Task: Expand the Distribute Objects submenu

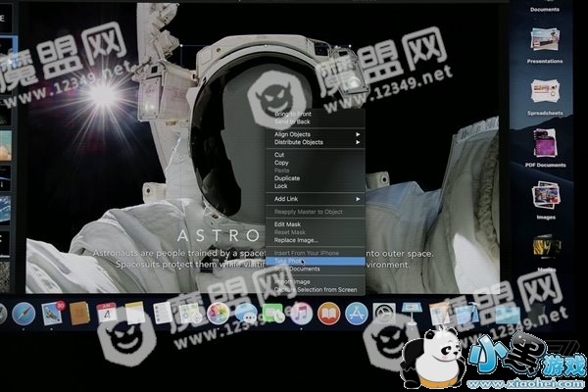Action: (x=316, y=142)
